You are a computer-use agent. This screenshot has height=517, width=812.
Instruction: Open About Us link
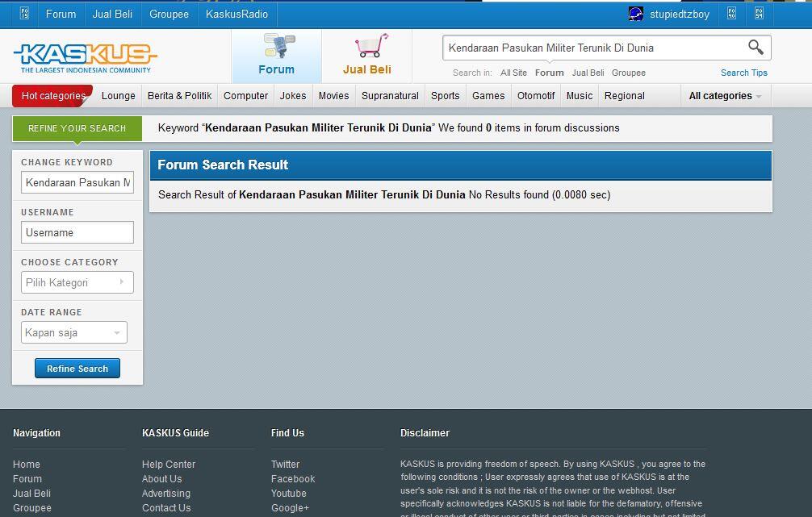162,479
